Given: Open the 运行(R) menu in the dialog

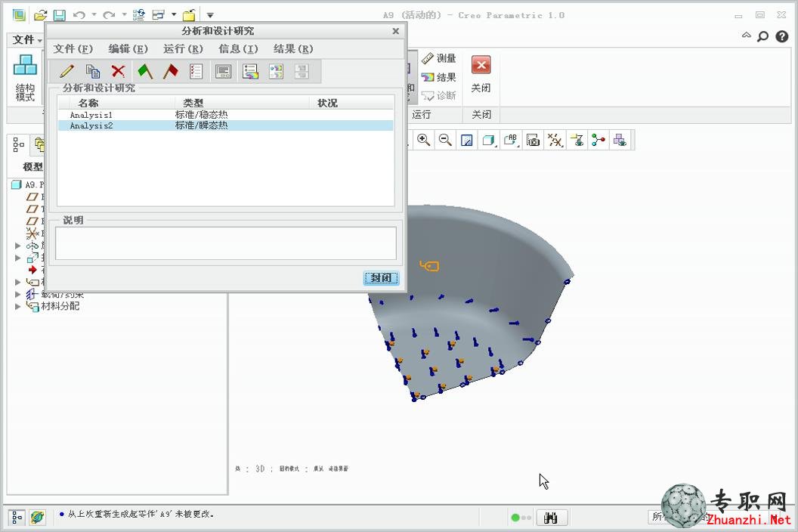Looking at the screenshot, I should click(183, 49).
